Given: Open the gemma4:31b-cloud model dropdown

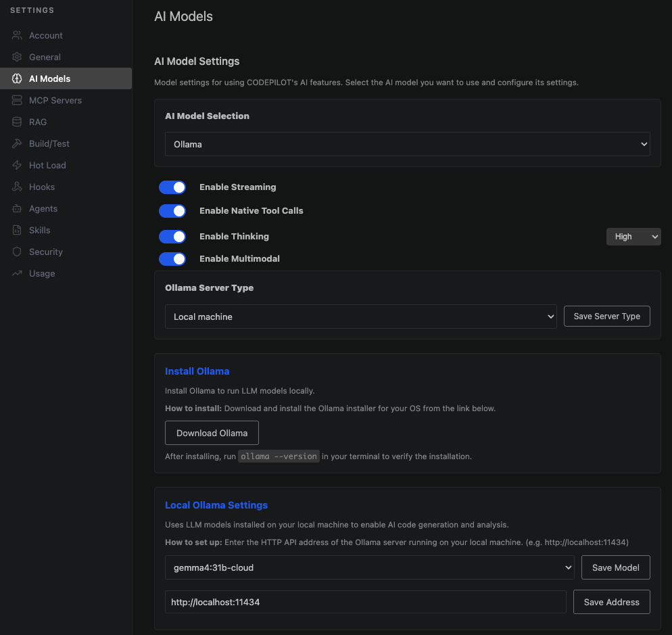Looking at the screenshot, I should [369, 567].
